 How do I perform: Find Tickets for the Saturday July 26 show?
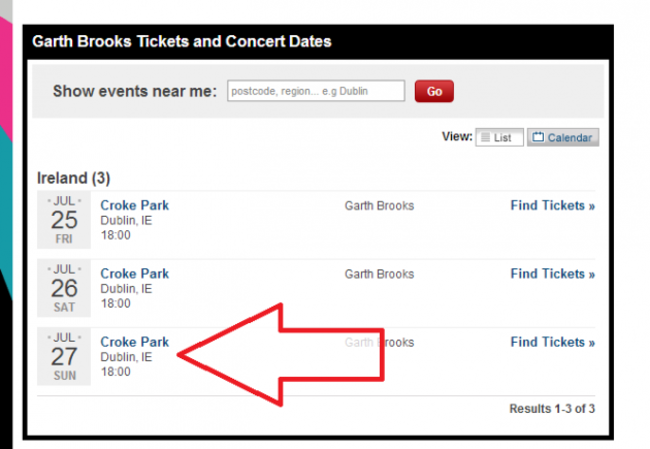(552, 273)
